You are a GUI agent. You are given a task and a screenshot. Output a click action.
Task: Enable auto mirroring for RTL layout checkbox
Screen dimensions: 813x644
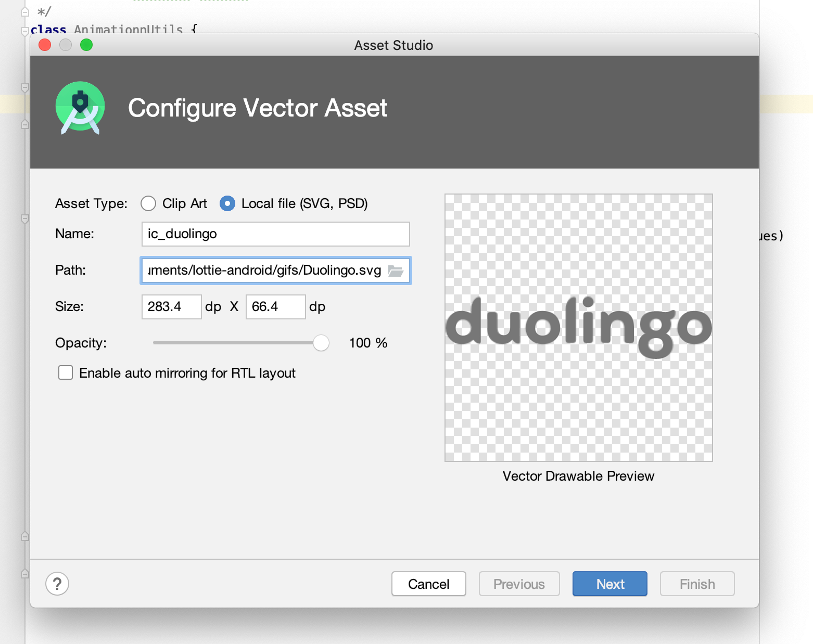pyautogui.click(x=66, y=372)
